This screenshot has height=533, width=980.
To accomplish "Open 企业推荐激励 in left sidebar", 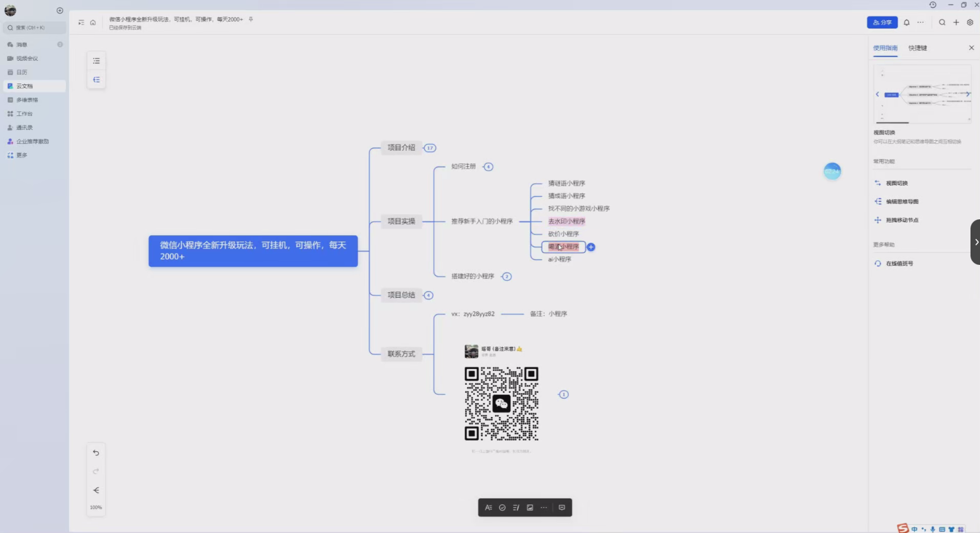I will click(x=34, y=142).
